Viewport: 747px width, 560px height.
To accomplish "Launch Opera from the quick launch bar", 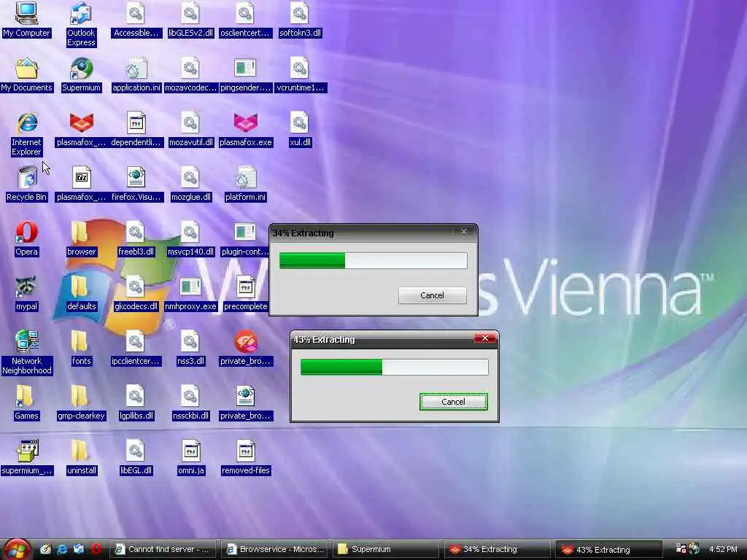I will click(96, 549).
